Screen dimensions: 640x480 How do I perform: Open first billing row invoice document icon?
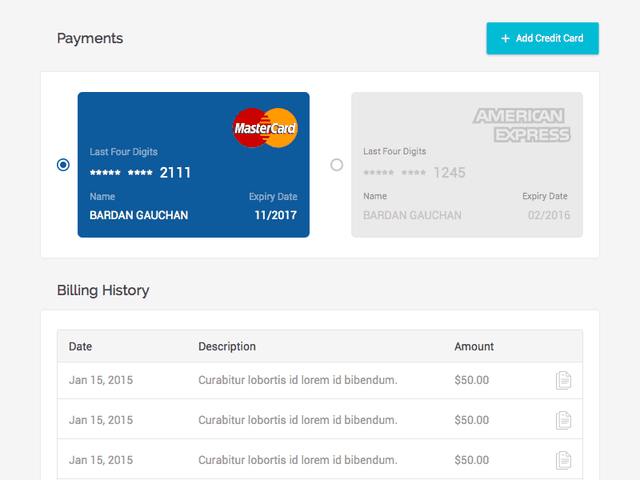564,380
